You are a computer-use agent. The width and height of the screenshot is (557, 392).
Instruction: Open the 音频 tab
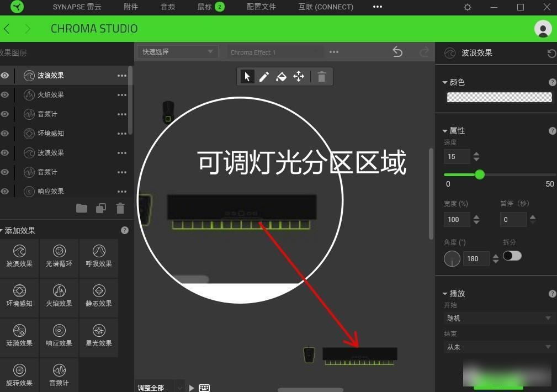[168, 7]
